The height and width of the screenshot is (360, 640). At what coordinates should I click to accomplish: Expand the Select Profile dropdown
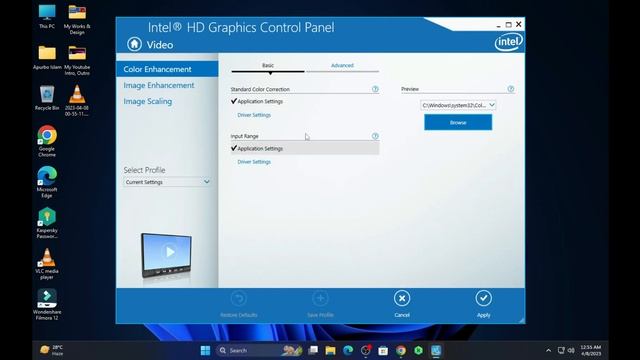coord(167,182)
